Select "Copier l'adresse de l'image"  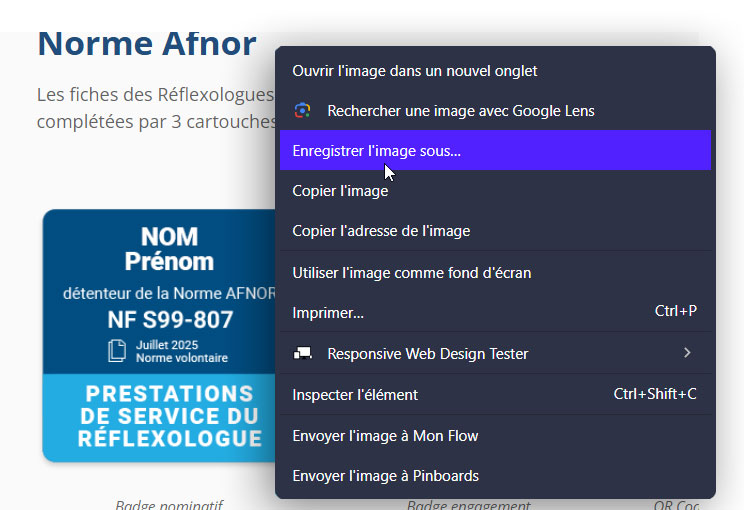click(380, 231)
